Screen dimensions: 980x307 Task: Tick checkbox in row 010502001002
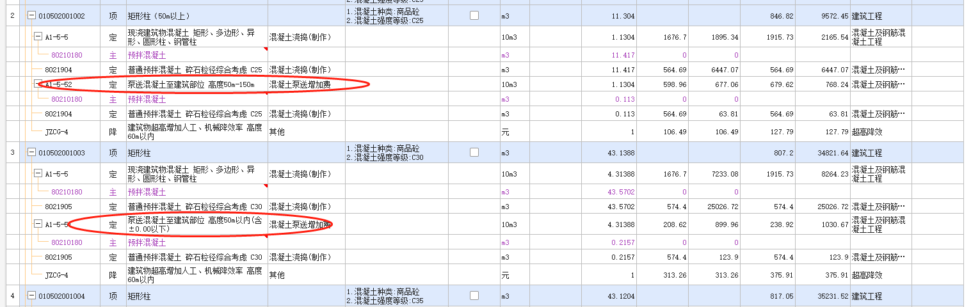coord(474,15)
